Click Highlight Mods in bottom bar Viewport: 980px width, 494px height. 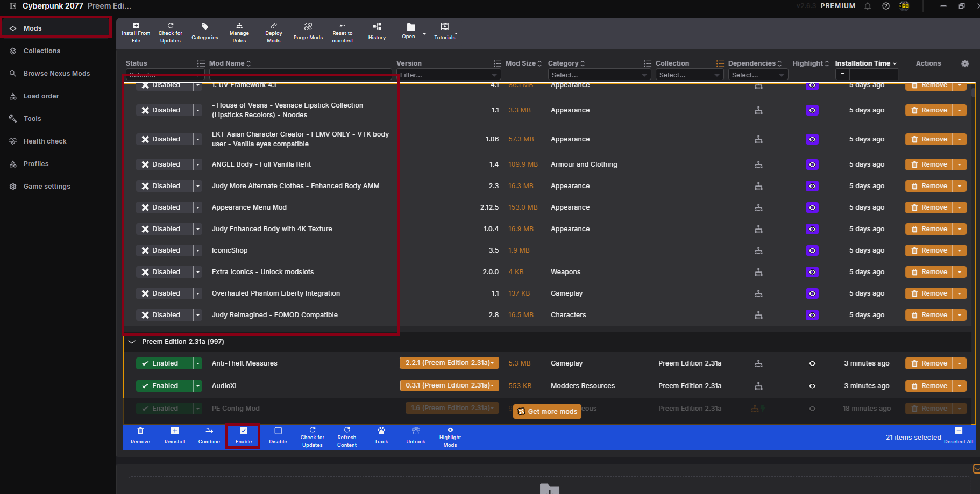click(x=450, y=436)
